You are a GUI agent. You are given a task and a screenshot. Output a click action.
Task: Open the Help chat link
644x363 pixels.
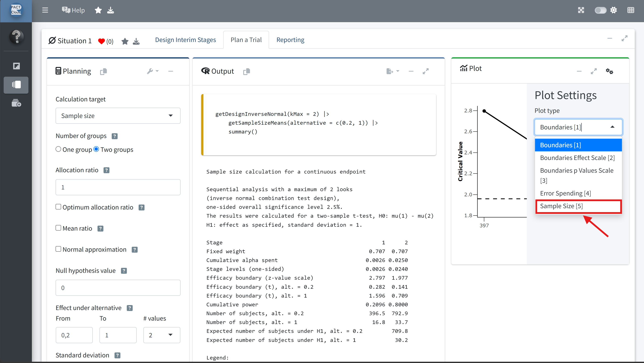click(x=73, y=10)
